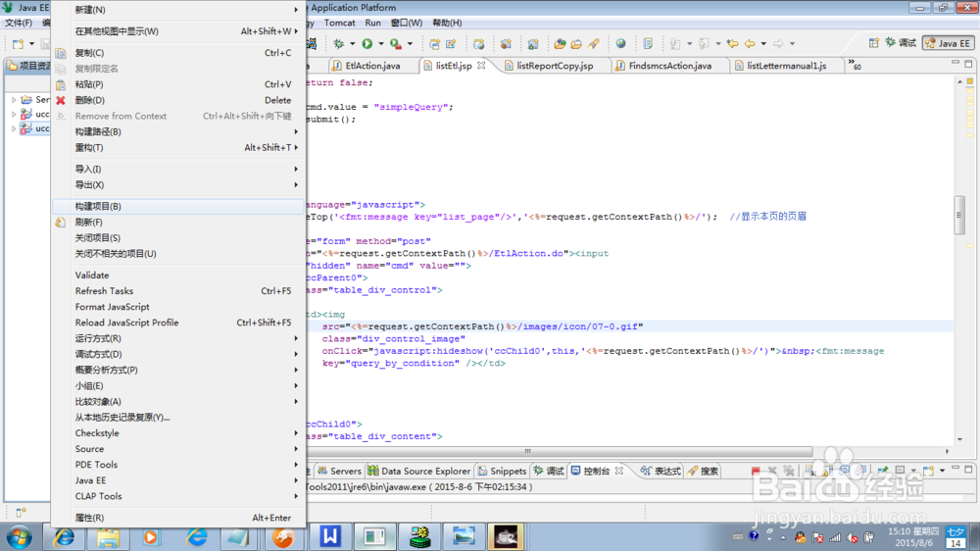Expand the 运行方式(R) submenu arrow
This screenshot has width=980, height=551.
(x=296, y=338)
